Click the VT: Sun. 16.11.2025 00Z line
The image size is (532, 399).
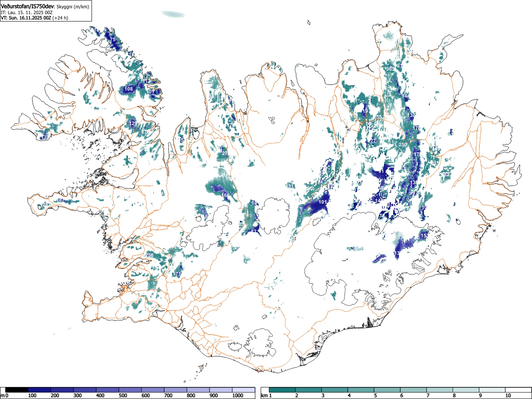pyautogui.click(x=26, y=18)
